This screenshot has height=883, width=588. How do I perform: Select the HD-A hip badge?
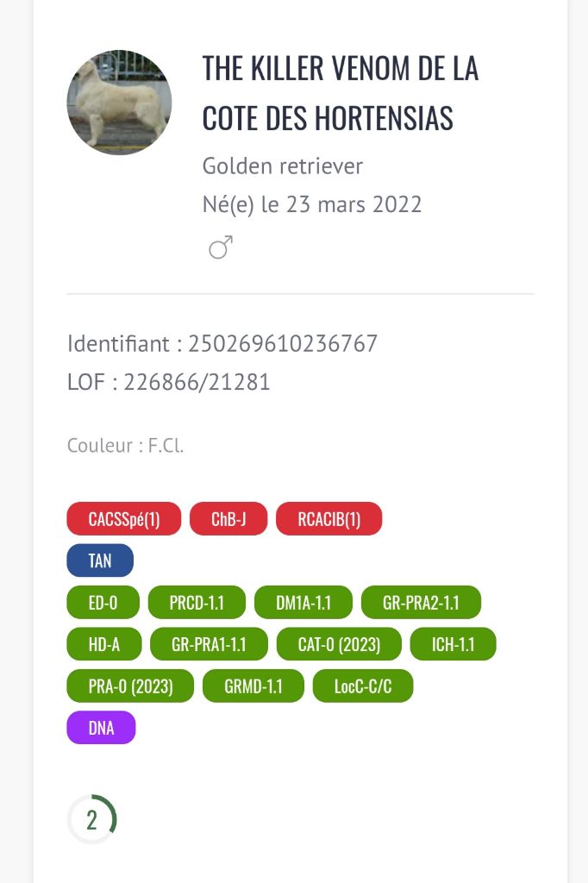(103, 644)
